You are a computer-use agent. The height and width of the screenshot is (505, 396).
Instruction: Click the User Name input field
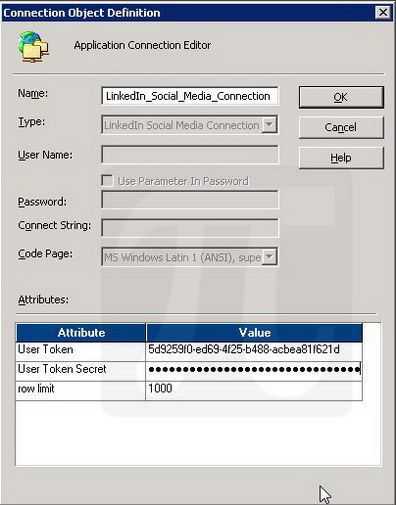tap(190, 155)
